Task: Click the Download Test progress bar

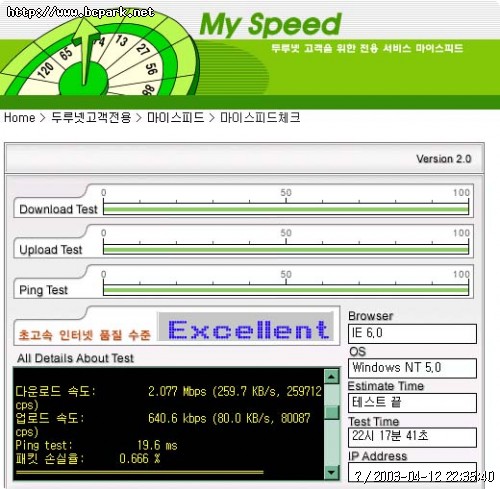Action: (286, 210)
